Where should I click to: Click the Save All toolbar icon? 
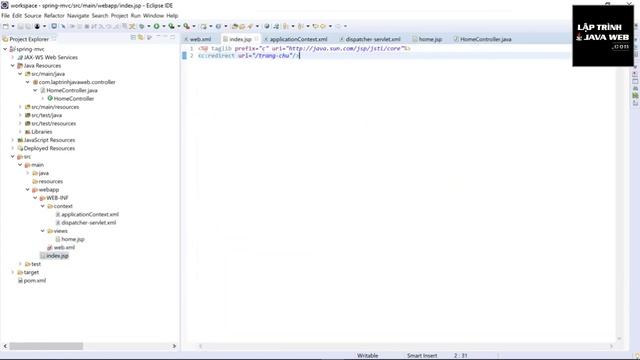coord(28,26)
